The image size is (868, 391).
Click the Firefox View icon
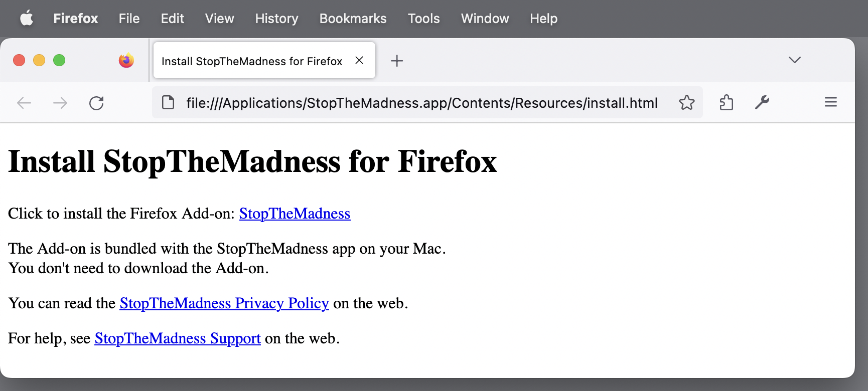(126, 61)
